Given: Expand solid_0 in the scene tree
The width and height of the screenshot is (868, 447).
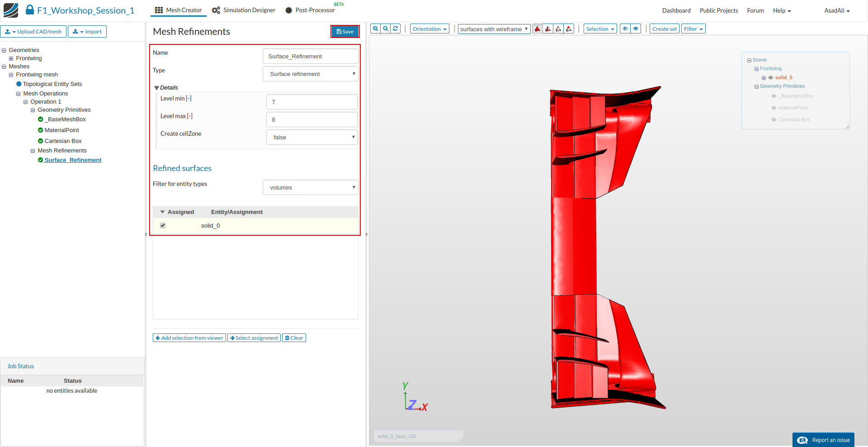Looking at the screenshot, I should point(764,78).
